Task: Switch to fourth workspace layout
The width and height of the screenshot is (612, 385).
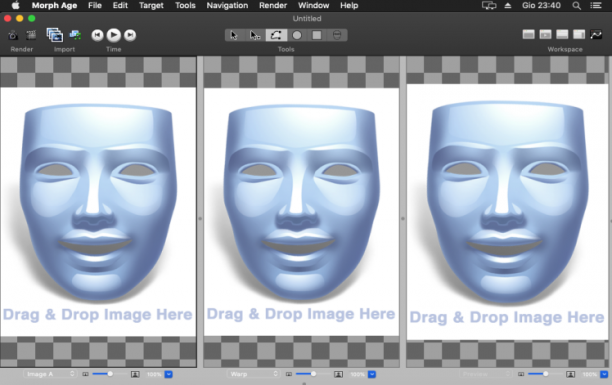Action: point(579,35)
